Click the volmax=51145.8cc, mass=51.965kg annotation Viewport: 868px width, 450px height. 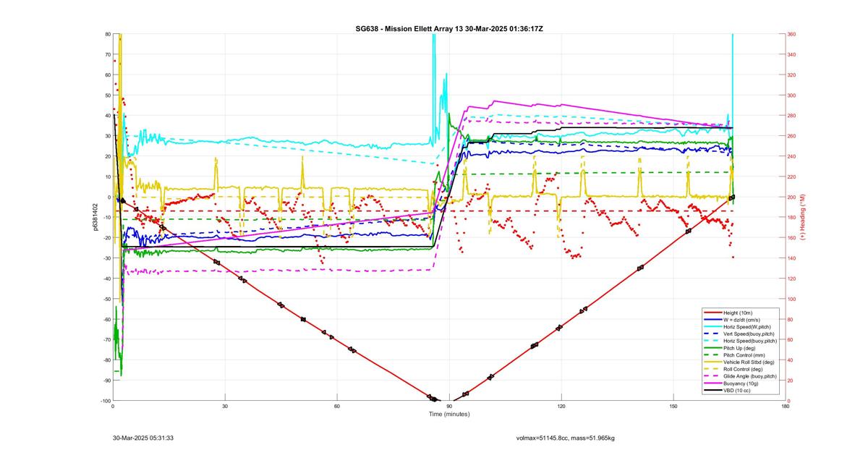[x=565, y=438]
